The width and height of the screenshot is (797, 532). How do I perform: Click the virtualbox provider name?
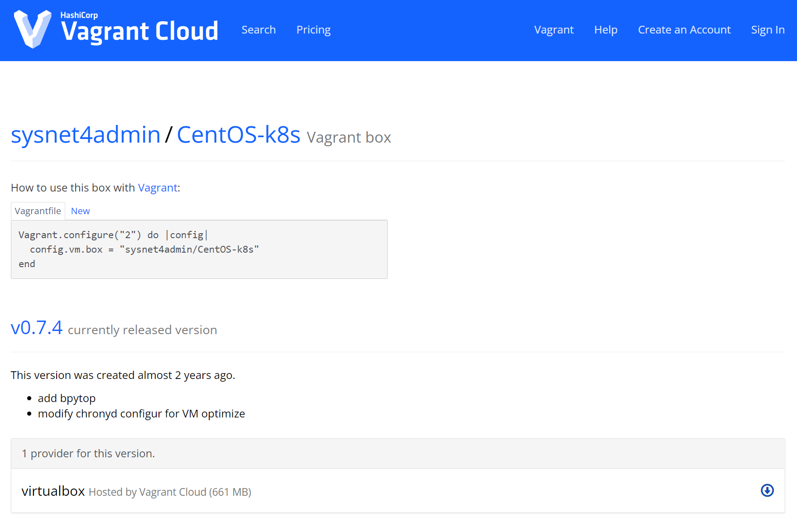point(53,491)
